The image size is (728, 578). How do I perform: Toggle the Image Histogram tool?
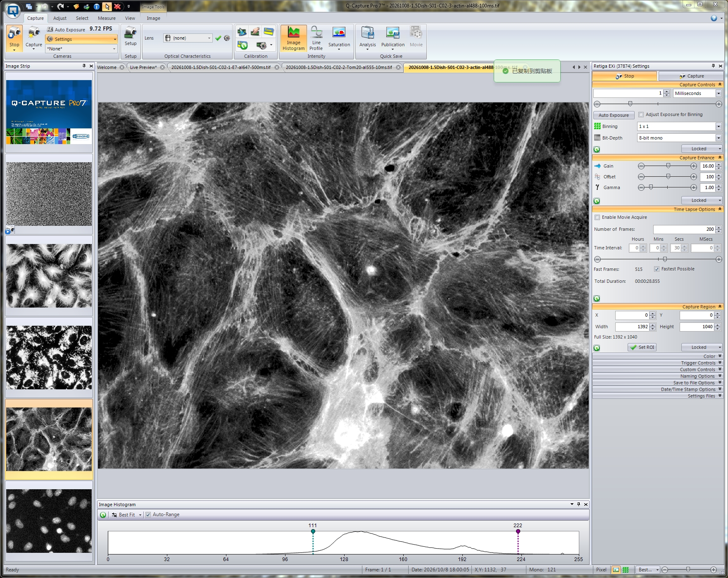click(x=293, y=38)
